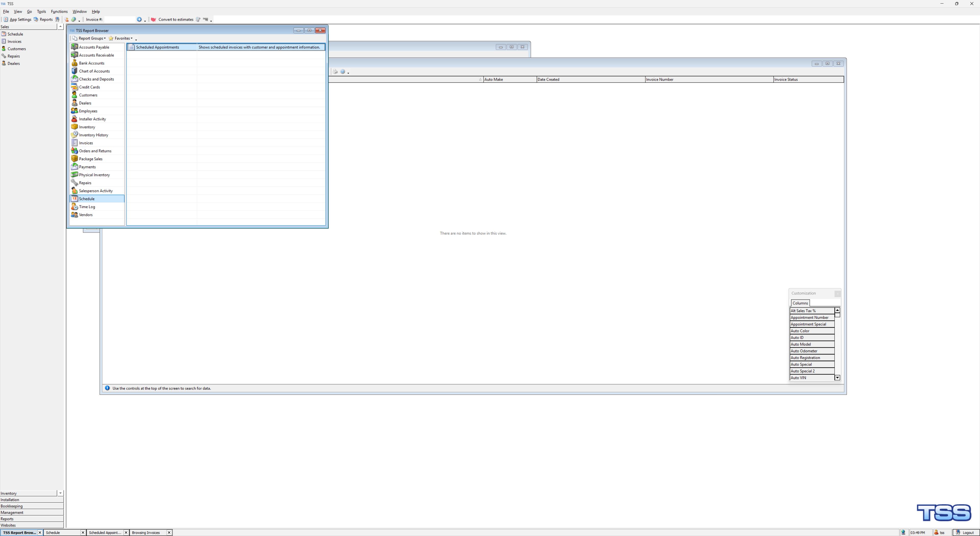Click Convert to estimates
Viewport: 980px width, 536px height.
coord(172,19)
